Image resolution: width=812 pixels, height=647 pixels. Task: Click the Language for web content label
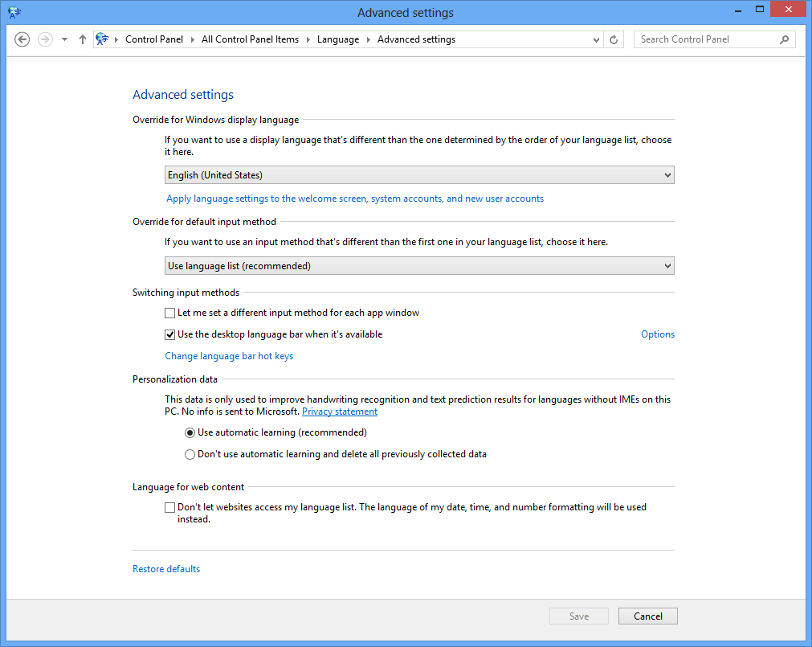(x=188, y=487)
